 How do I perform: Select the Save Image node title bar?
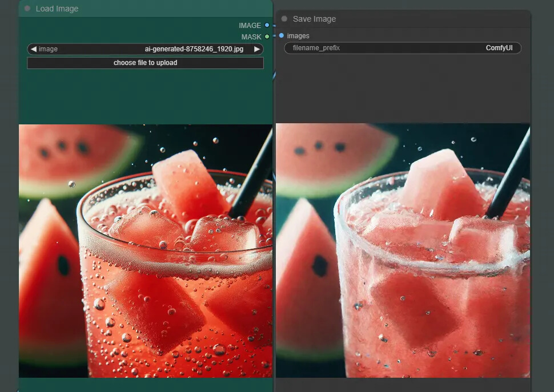point(400,19)
